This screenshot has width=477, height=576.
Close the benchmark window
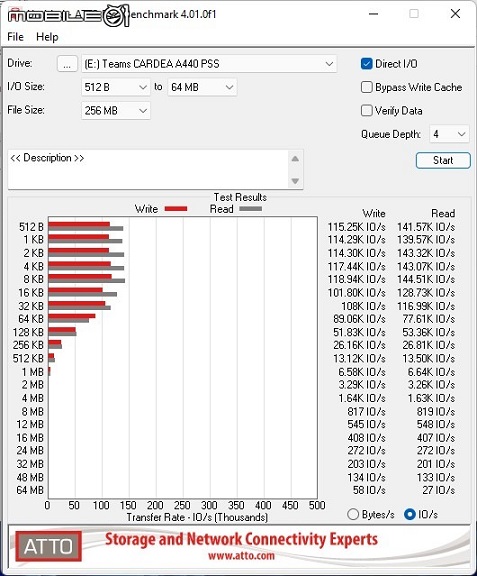(455, 14)
